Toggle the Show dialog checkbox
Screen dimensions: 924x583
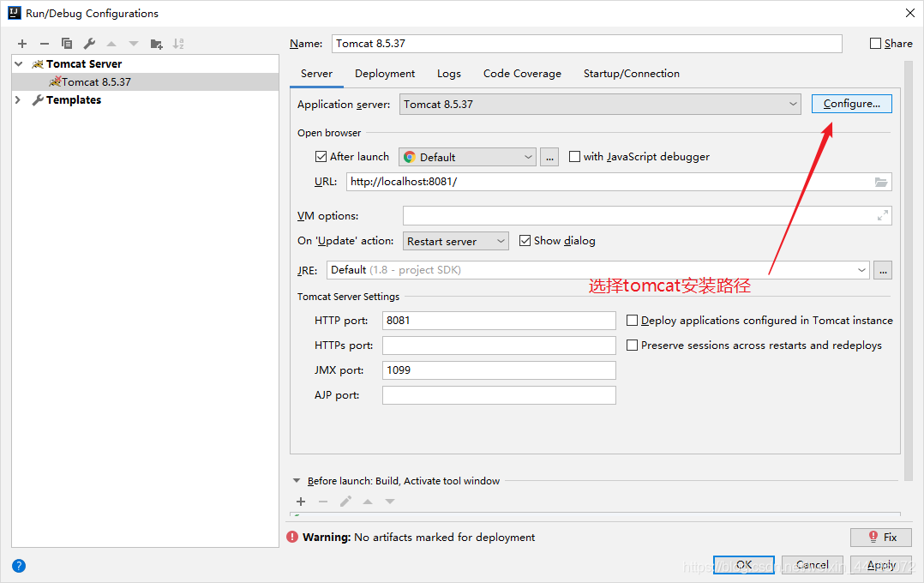coord(525,241)
